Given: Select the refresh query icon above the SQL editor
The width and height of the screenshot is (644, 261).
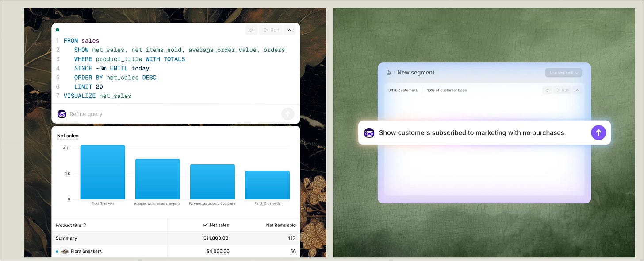Looking at the screenshot, I should 251,30.
